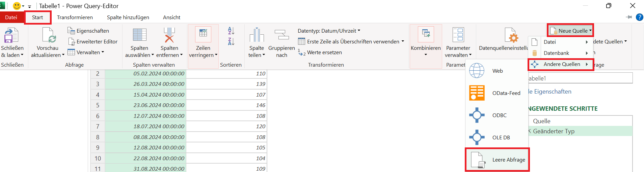
Task: Click the Vorschau aktualisieren icon
Action: pyautogui.click(x=48, y=35)
